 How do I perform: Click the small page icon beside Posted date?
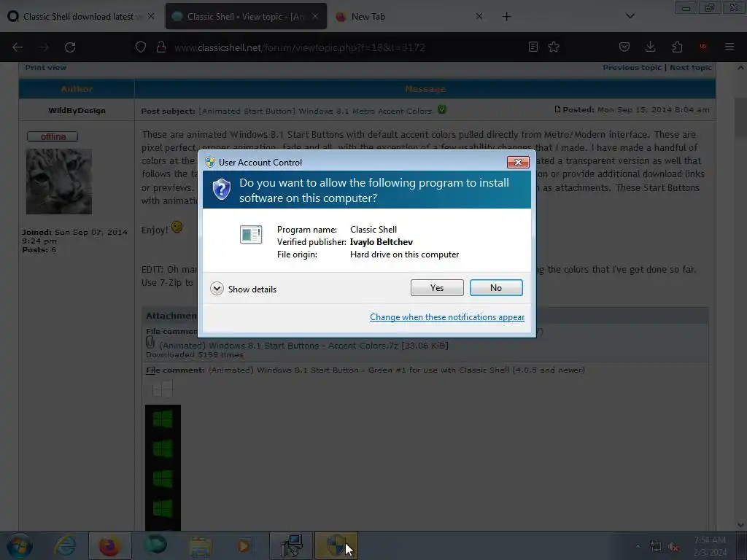tap(557, 109)
